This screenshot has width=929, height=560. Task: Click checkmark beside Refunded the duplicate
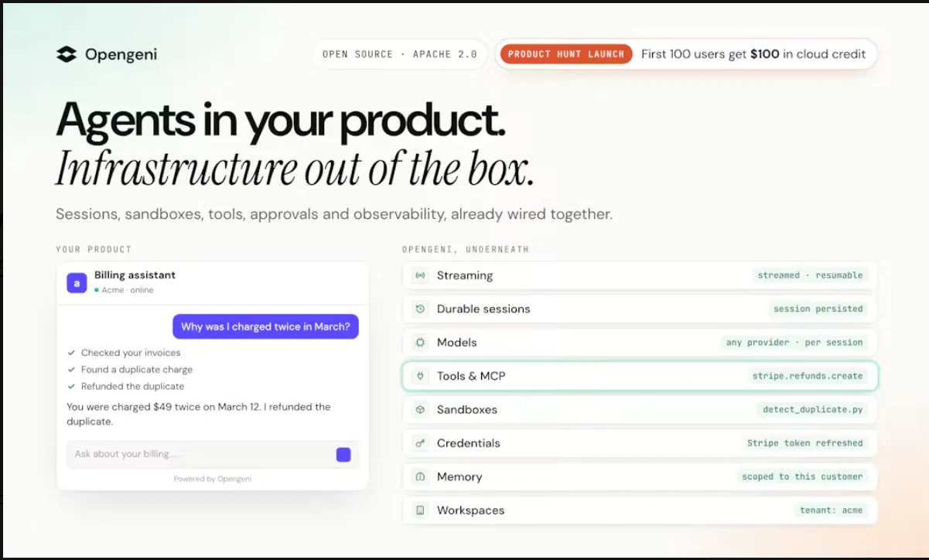point(71,386)
